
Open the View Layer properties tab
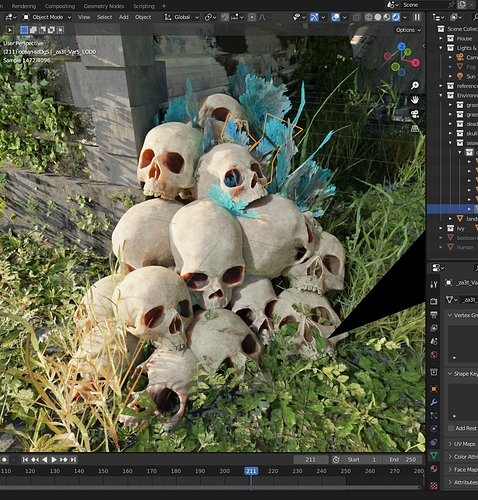point(434,328)
